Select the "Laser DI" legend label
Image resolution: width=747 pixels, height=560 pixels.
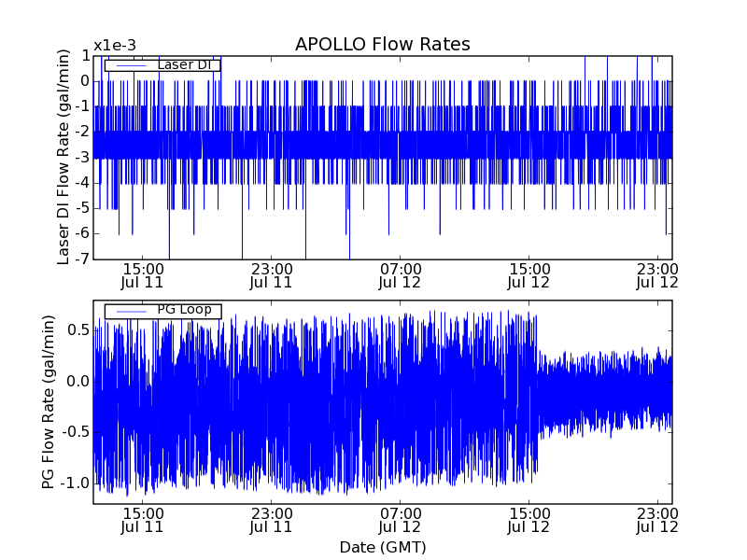pos(184,64)
